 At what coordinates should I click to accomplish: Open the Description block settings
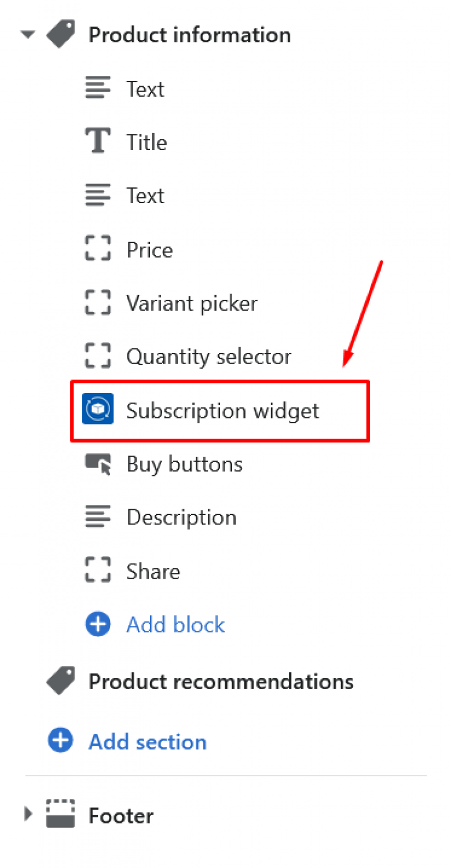[161, 517]
